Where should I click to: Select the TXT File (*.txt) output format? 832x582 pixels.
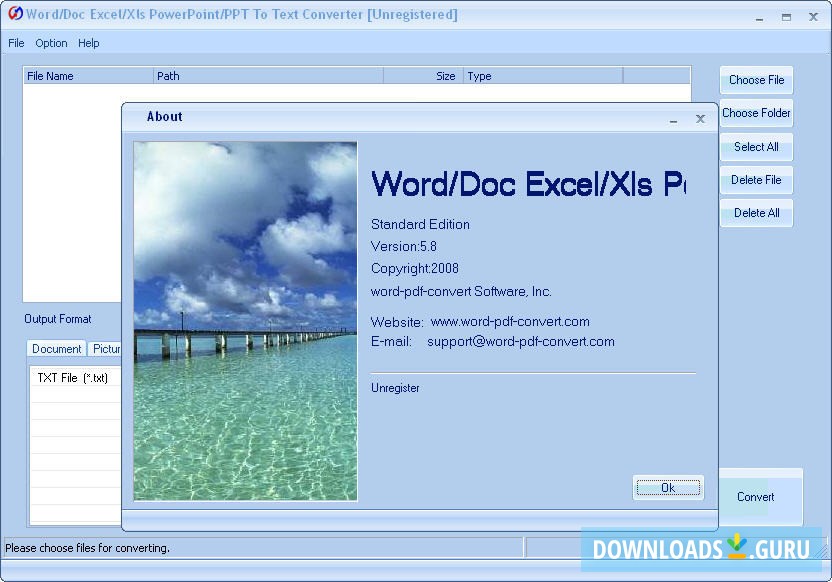point(75,377)
